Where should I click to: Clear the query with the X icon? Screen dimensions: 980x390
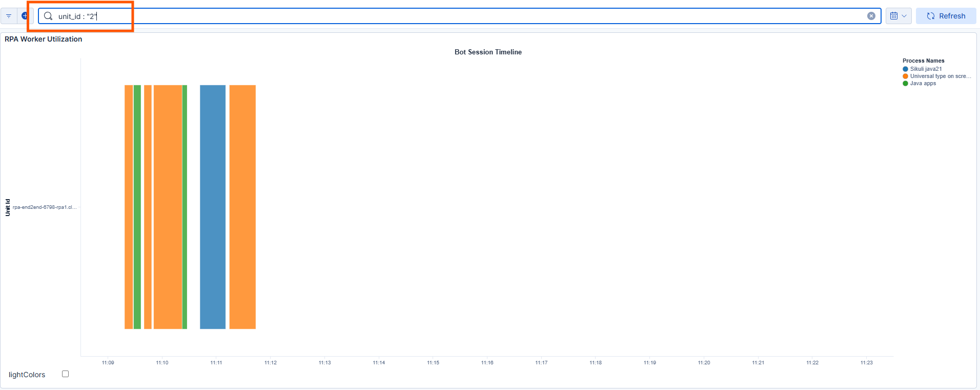(871, 16)
